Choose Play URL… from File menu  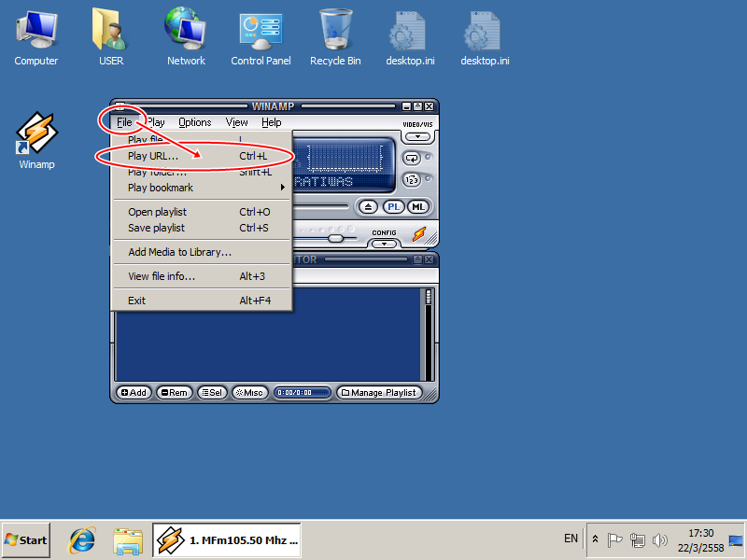coord(202,156)
